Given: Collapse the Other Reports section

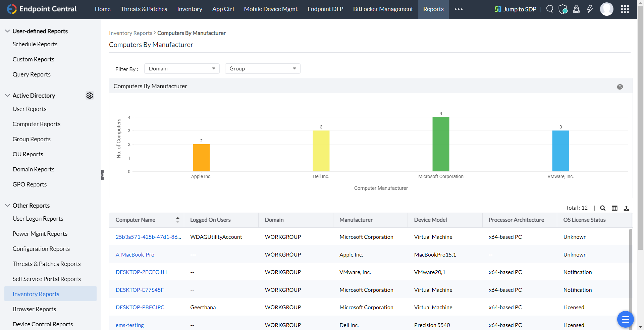Looking at the screenshot, I should [x=7, y=205].
